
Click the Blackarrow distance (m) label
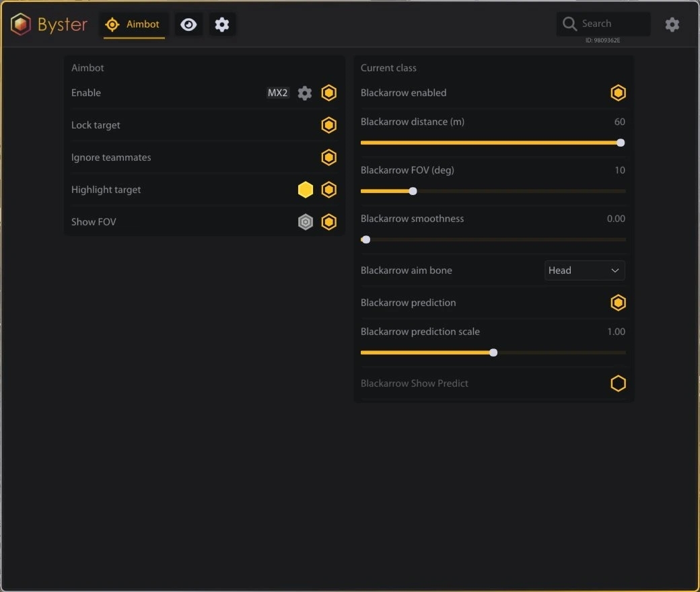(413, 122)
